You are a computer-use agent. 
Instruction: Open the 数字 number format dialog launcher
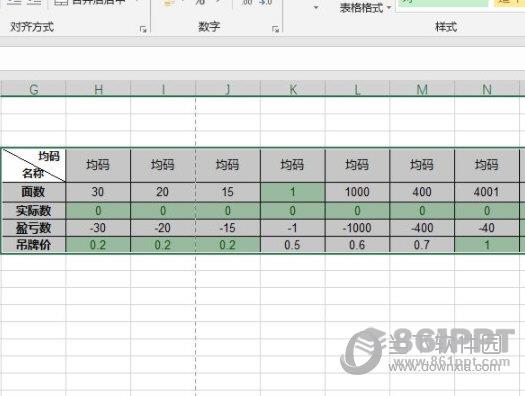(x=276, y=29)
